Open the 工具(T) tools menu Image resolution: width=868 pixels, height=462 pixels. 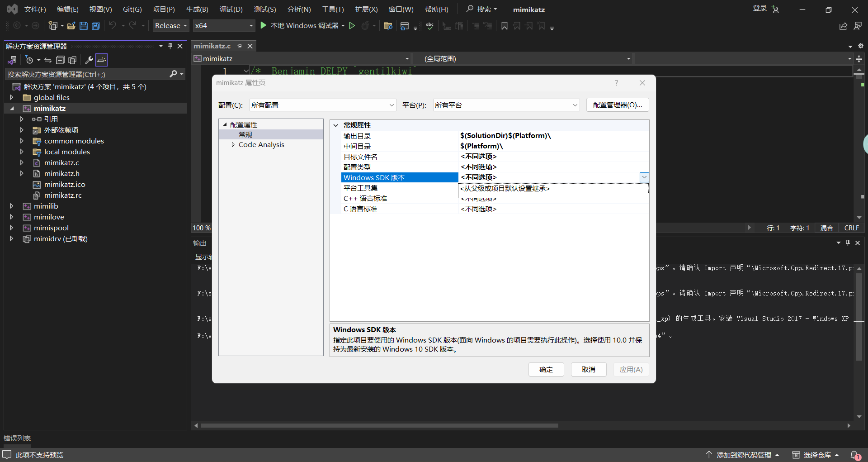point(333,10)
